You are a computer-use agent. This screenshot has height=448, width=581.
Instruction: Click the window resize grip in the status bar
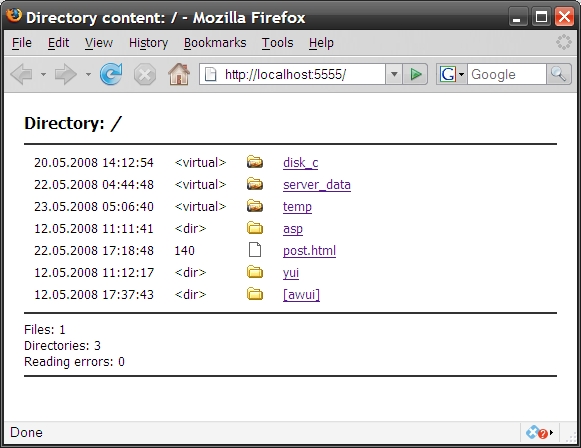click(570, 437)
